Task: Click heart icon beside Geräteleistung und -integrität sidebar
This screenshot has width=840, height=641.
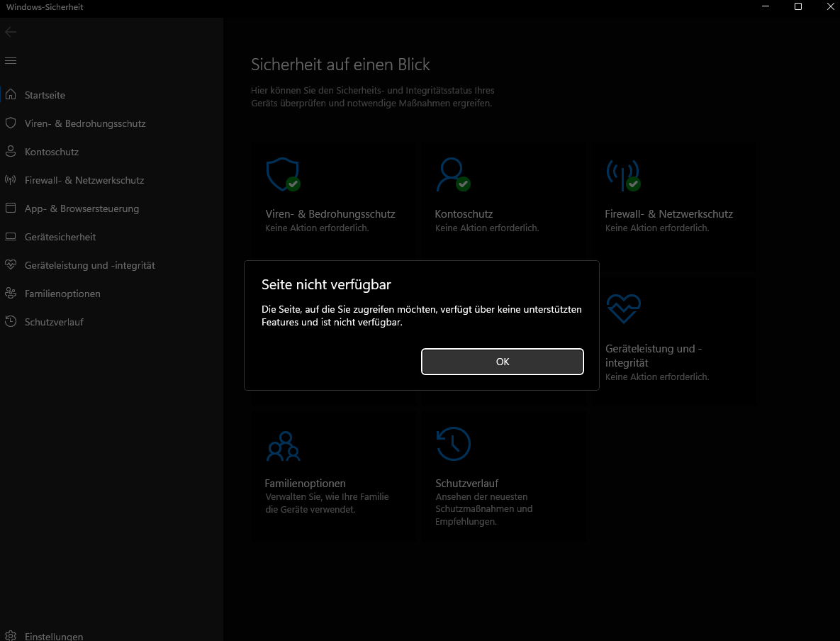Action: click(x=11, y=264)
